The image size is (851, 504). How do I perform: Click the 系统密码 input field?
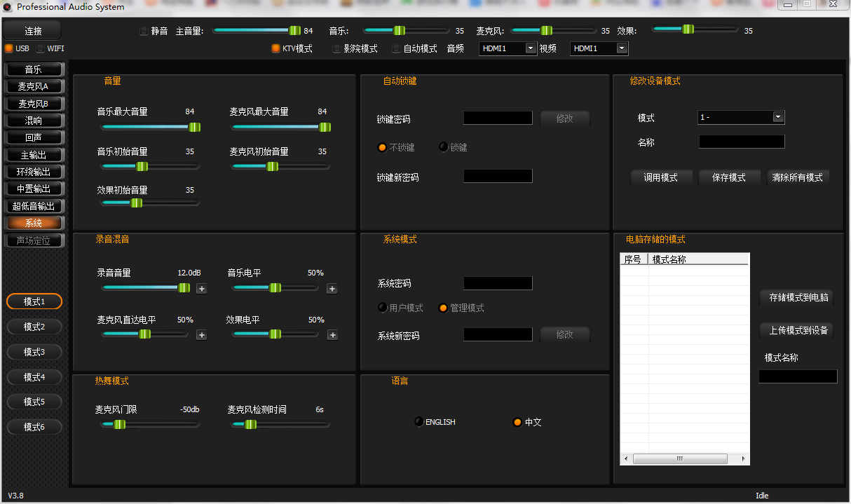click(x=498, y=283)
